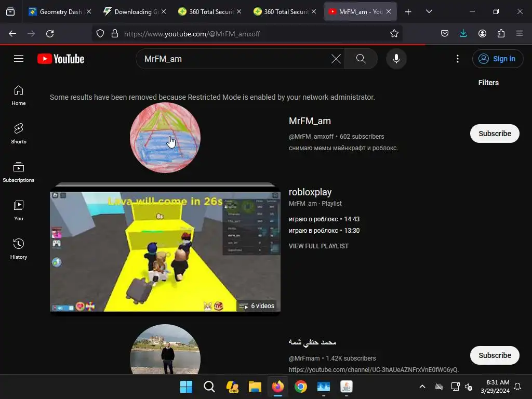Click the site security padlock icon

[x=115, y=34]
